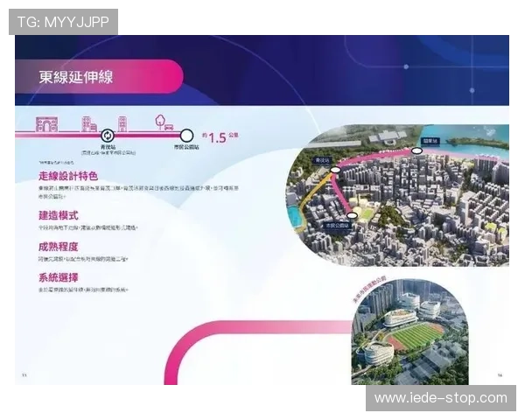Viewport: 525px width, 420px height.
Task: Open the aerial city route map image
Action: pyautogui.click(x=397, y=196)
